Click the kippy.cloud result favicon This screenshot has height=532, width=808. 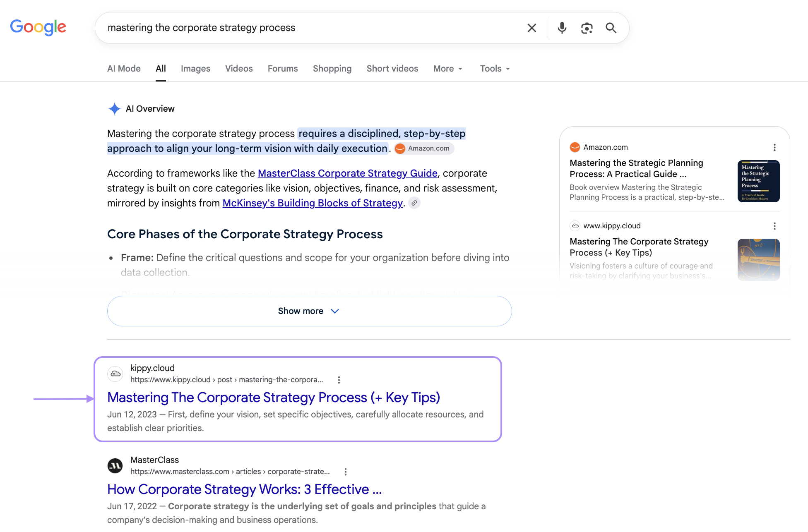[x=115, y=374]
